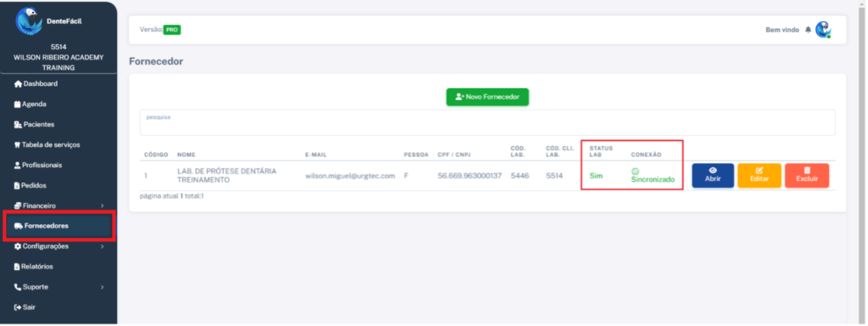This screenshot has height=326, width=868.
Task: Focus the pesquisa search field
Action: click(x=487, y=122)
